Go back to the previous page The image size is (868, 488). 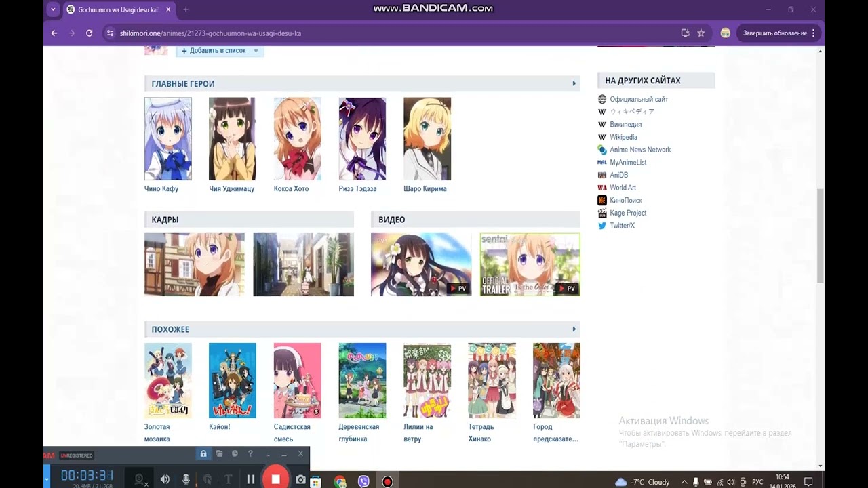54,33
